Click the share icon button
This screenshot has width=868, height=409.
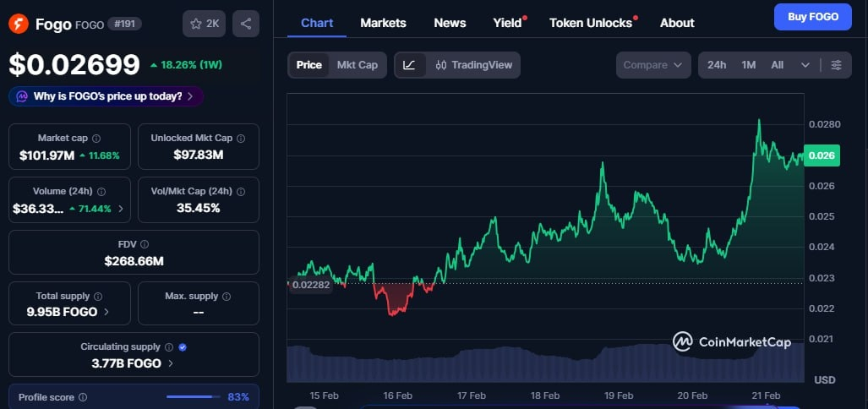[246, 24]
